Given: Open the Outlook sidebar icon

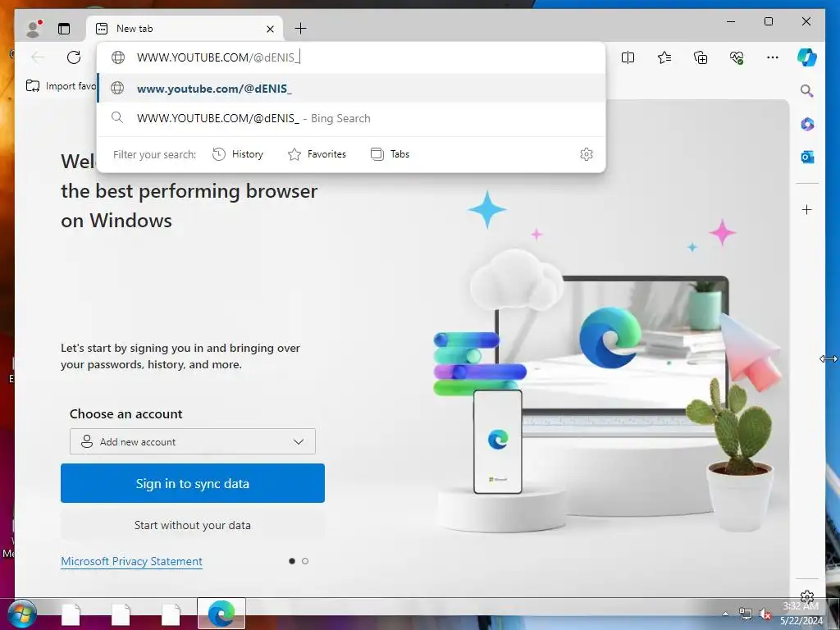Looking at the screenshot, I should coord(807,157).
